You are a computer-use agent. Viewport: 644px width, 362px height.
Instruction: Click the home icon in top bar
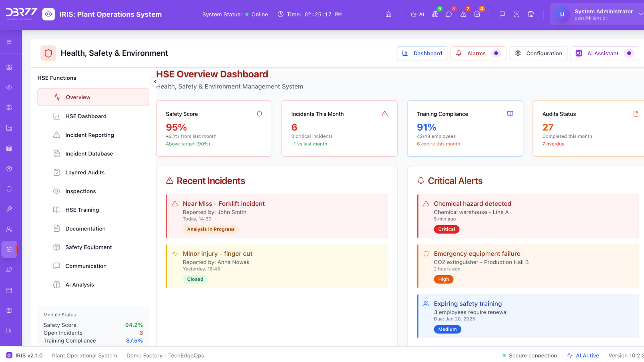(x=388, y=14)
